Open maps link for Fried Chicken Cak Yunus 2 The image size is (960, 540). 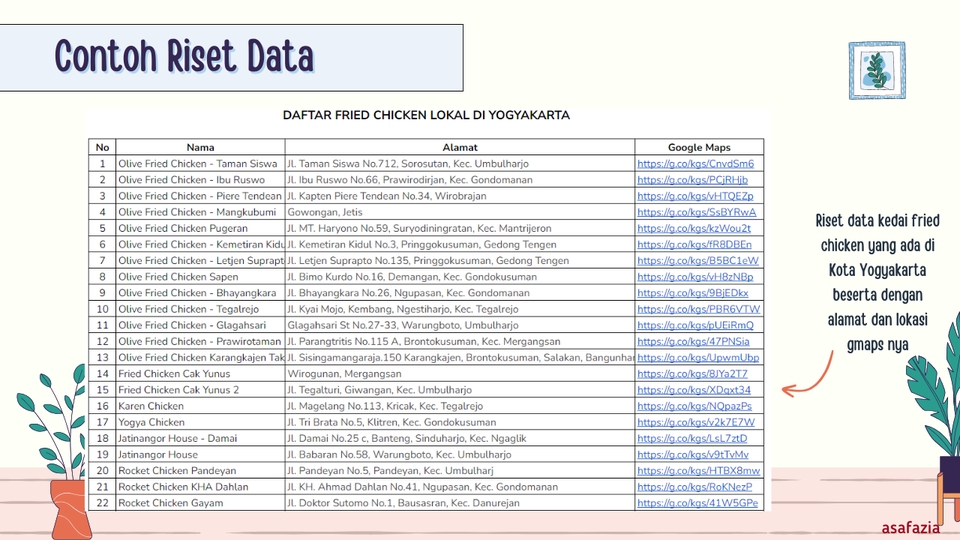pyautogui.click(x=694, y=390)
